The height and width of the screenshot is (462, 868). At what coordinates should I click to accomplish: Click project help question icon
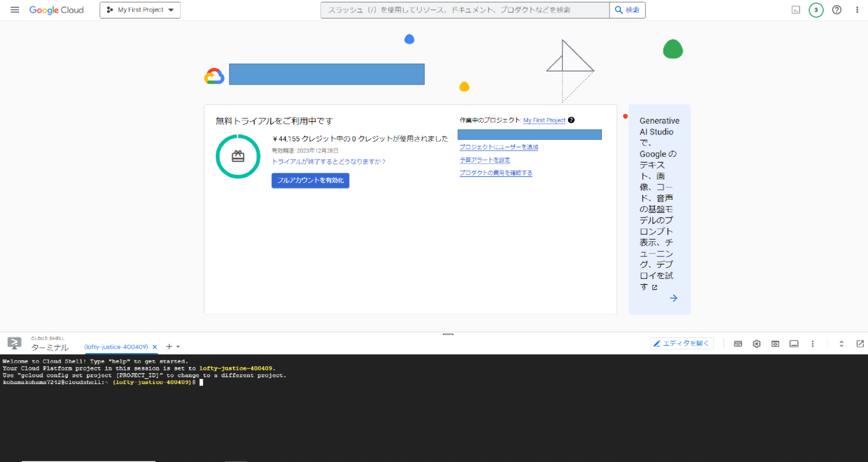[571, 120]
